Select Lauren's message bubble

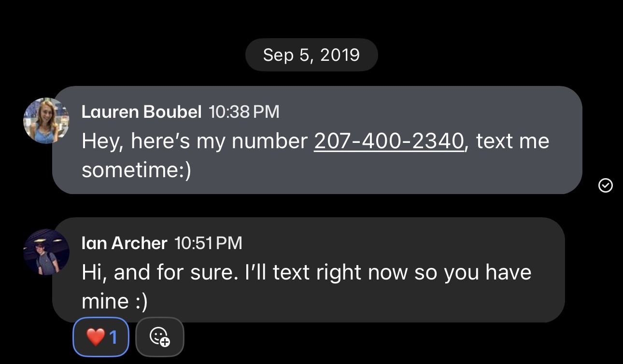317,140
